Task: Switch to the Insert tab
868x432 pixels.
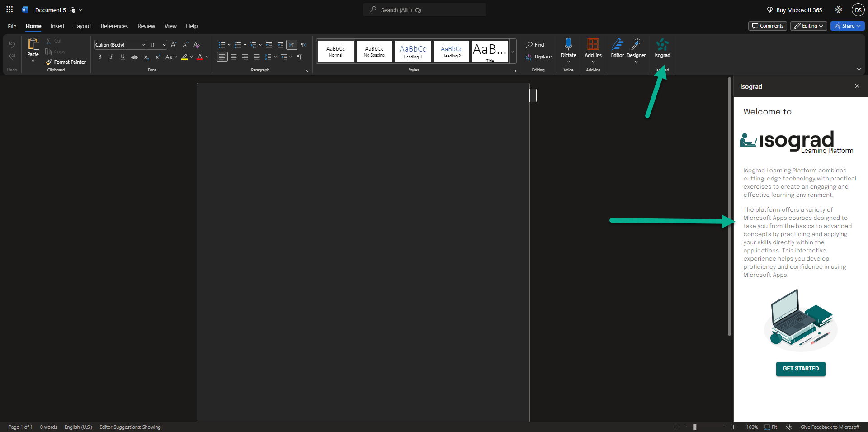Action: 57,26
